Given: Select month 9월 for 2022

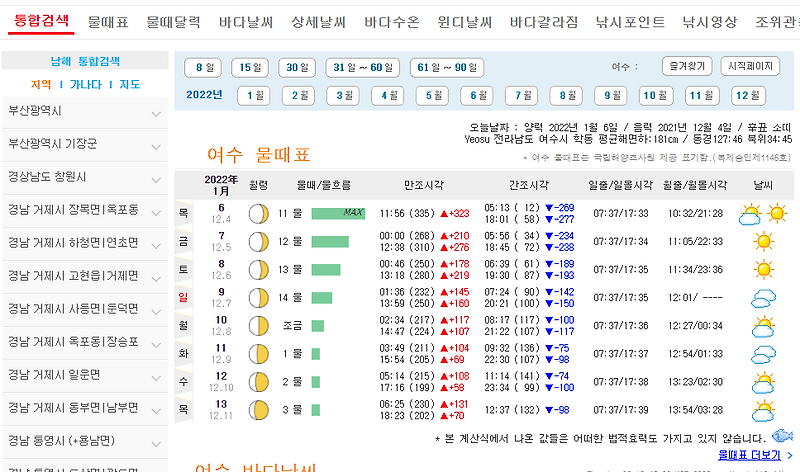Looking at the screenshot, I should click(611, 95).
